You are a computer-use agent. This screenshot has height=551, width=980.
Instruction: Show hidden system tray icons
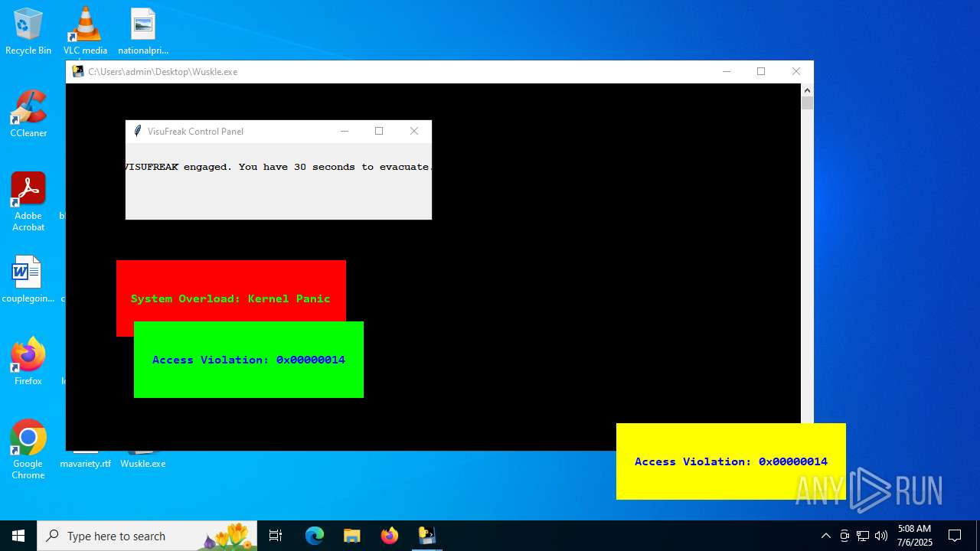tap(825, 536)
